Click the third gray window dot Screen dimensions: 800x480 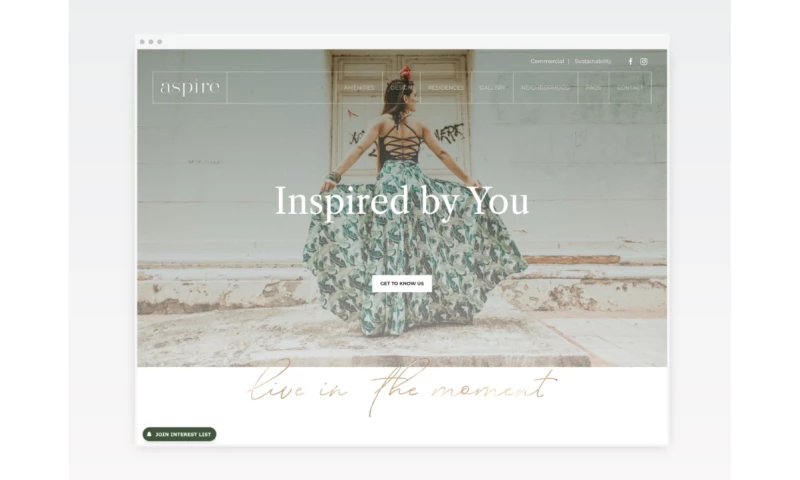[x=160, y=42]
